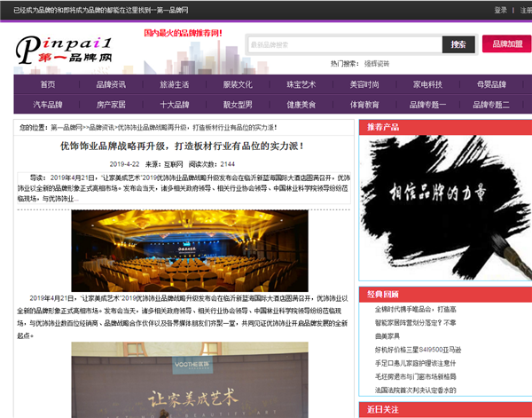Open article 毛坯房退市与门窗市场新格局

point(415,376)
